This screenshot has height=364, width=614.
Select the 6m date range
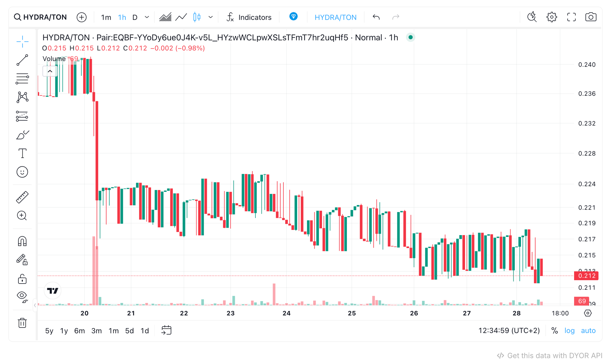click(80, 331)
